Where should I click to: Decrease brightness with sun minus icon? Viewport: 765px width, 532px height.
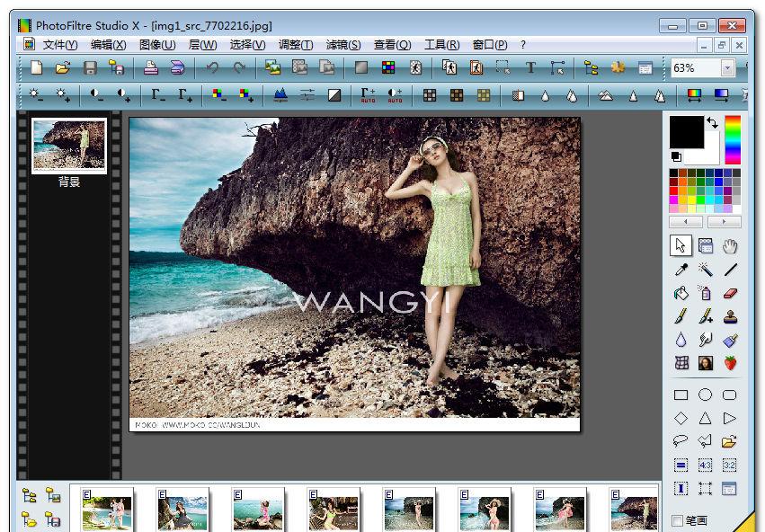(x=36, y=94)
